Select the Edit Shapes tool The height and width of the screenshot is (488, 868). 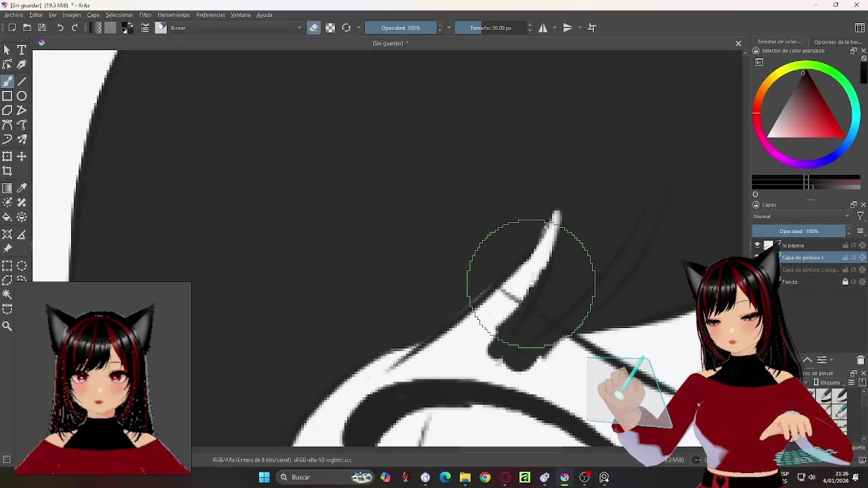click(x=7, y=64)
